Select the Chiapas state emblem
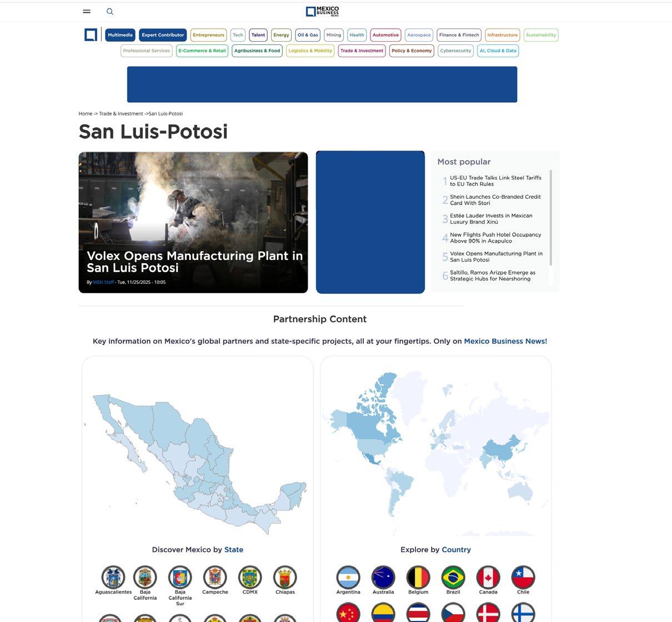The width and height of the screenshot is (672, 622). (285, 578)
